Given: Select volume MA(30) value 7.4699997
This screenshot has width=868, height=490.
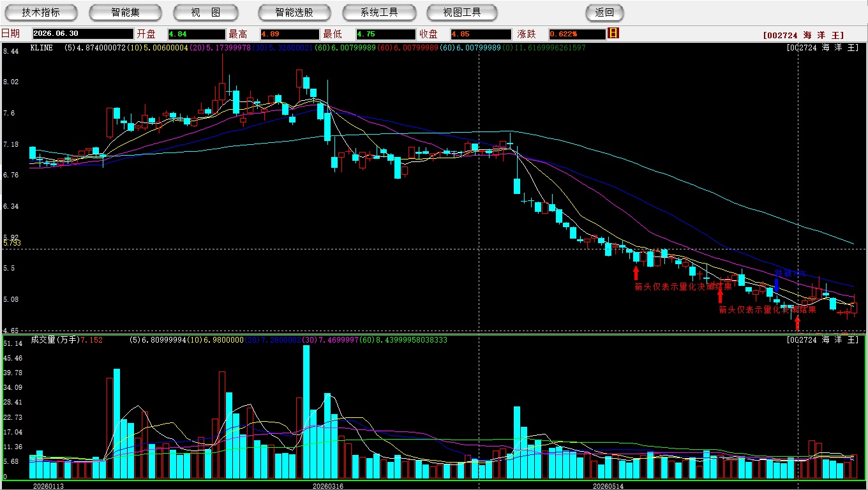Looking at the screenshot, I should coord(338,340).
